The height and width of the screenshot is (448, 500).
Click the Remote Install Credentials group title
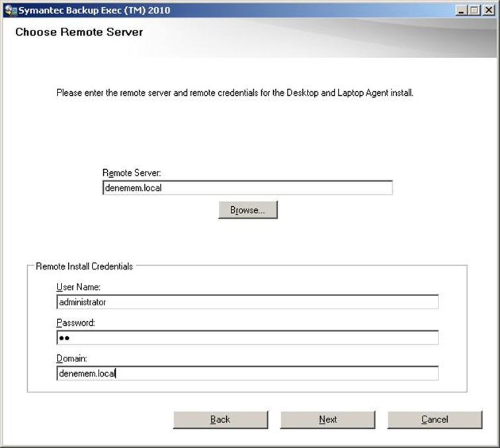(84, 266)
